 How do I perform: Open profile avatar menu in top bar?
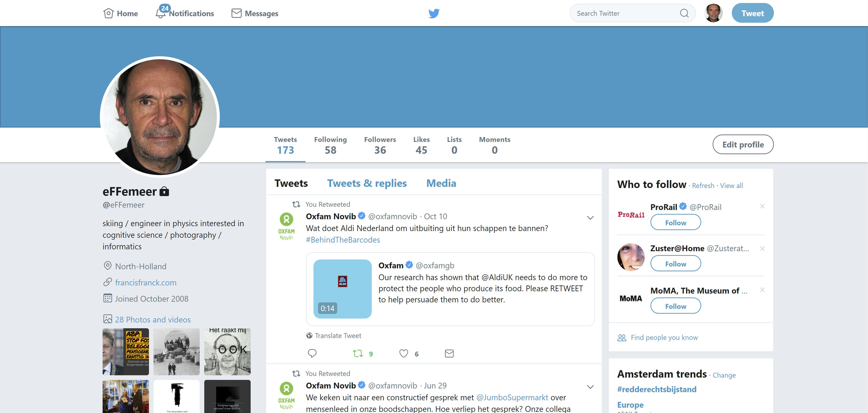point(713,13)
